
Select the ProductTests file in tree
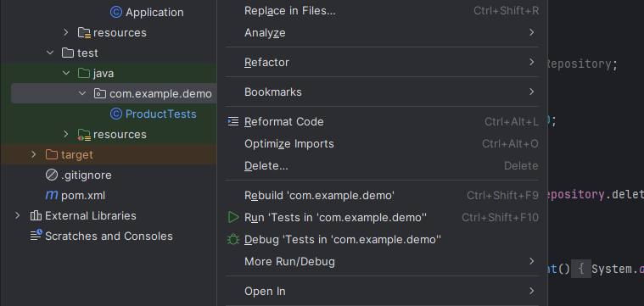pyautogui.click(x=161, y=114)
